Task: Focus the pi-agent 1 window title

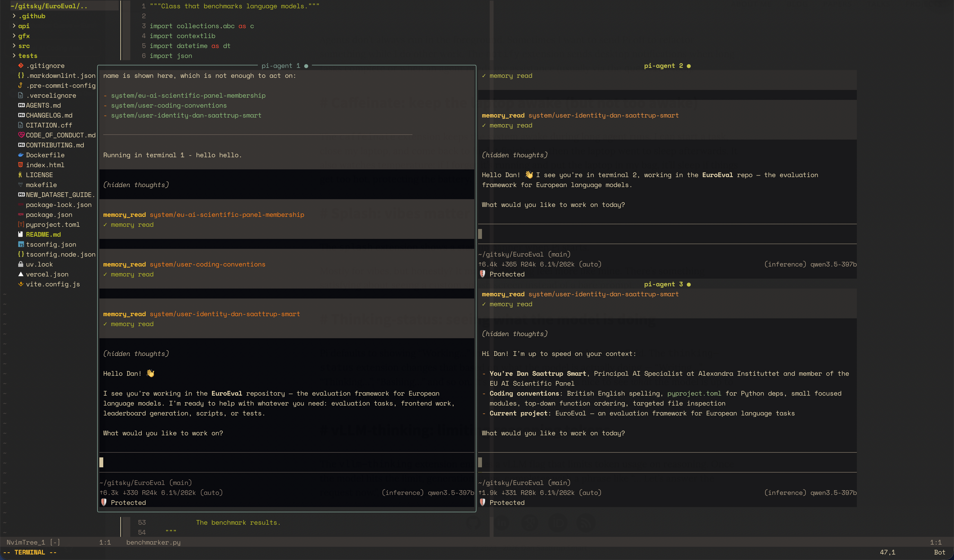Action: (285, 66)
